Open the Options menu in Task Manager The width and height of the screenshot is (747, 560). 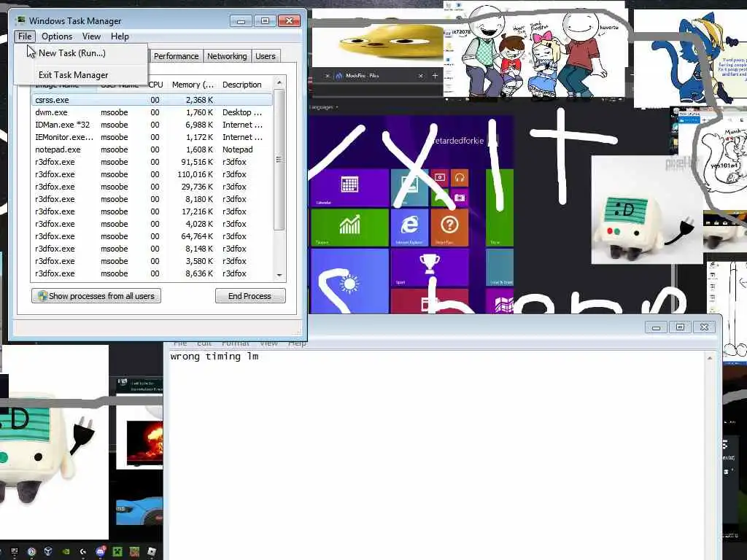[57, 36]
